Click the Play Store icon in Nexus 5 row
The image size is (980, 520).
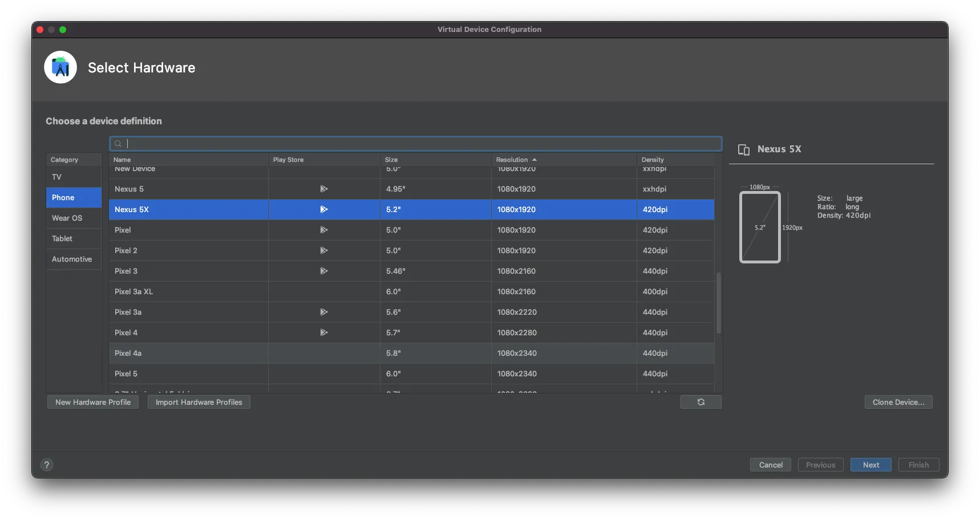pos(323,189)
